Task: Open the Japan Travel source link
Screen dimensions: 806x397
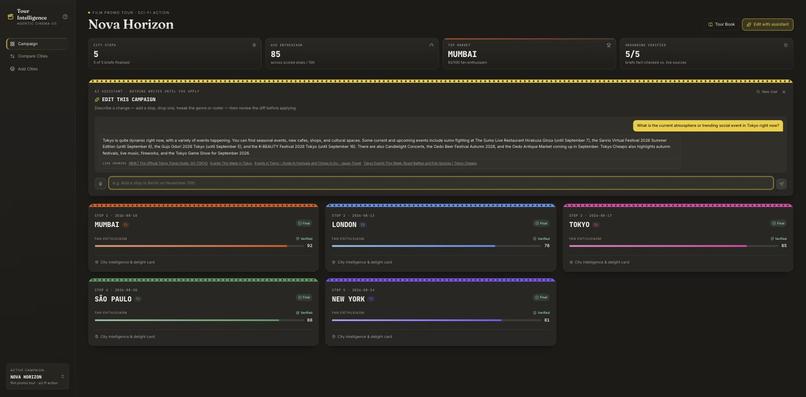Action: point(307,163)
